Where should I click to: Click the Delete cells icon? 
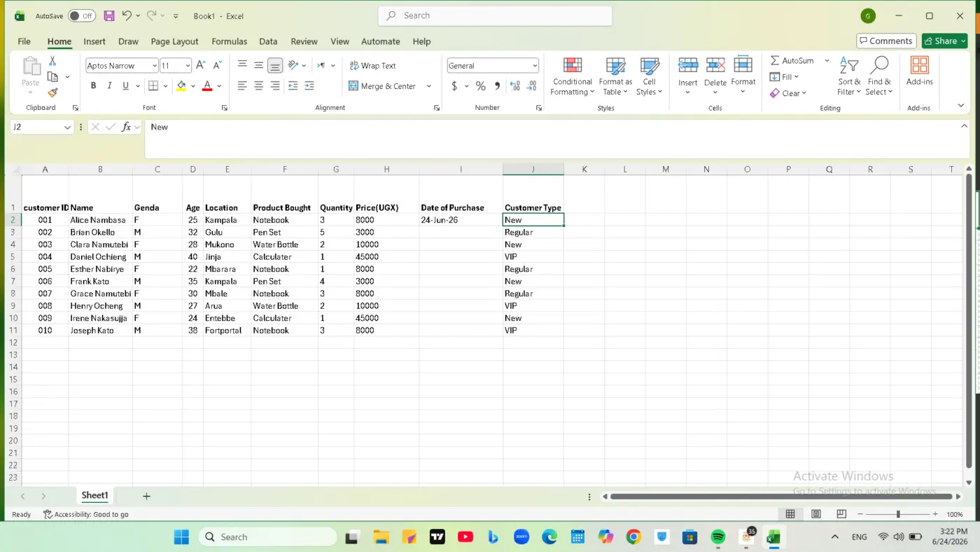coord(715,66)
